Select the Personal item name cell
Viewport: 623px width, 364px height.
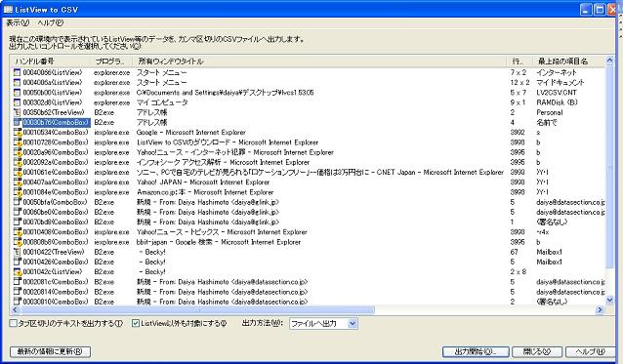coord(550,112)
